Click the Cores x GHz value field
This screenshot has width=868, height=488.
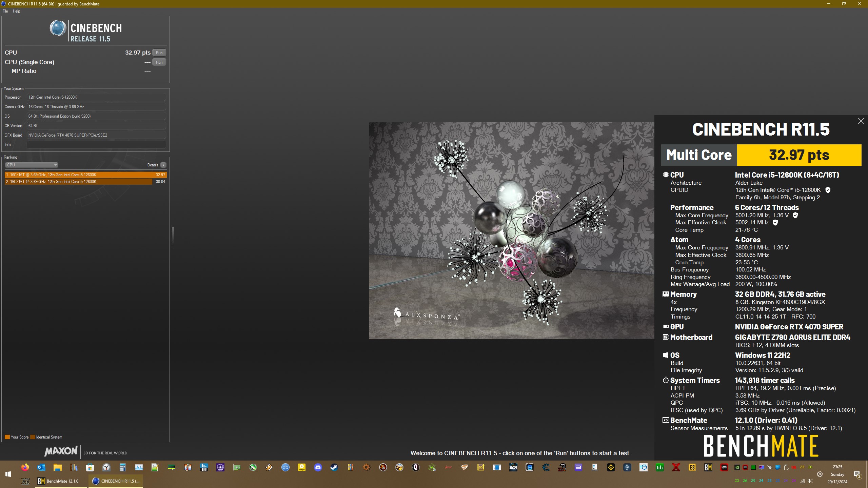pyautogui.click(x=96, y=107)
